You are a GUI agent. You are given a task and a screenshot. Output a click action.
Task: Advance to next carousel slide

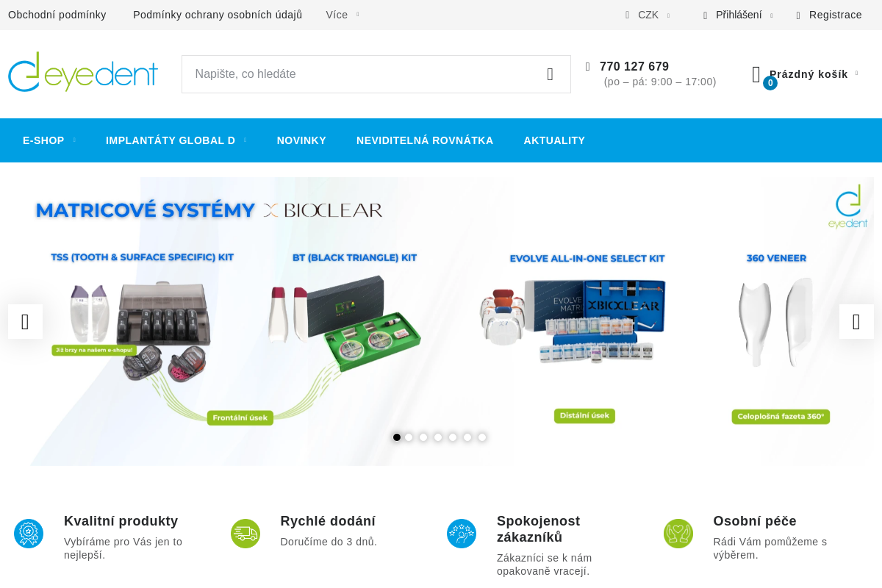click(x=856, y=322)
